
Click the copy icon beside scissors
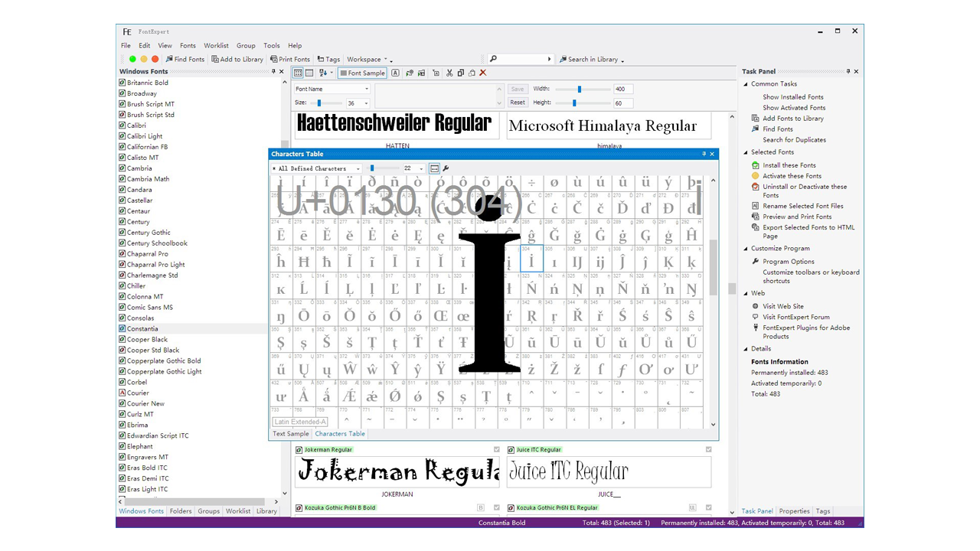pos(461,73)
